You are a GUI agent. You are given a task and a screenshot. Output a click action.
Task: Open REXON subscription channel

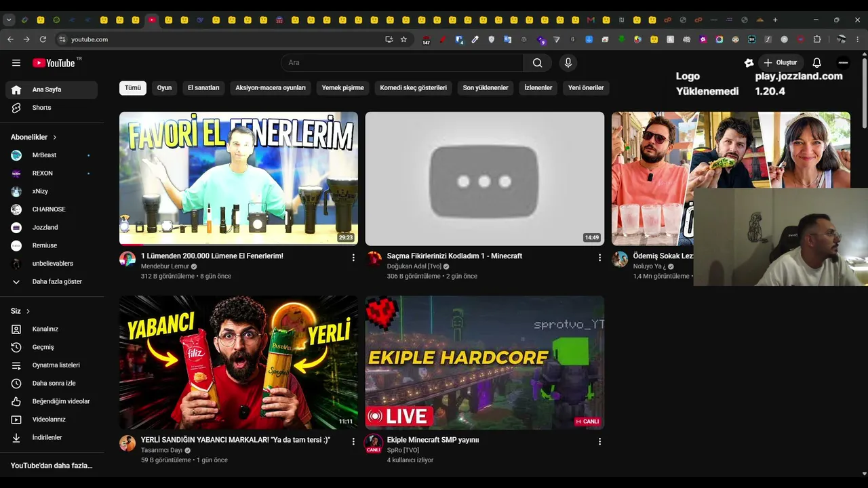(52, 174)
